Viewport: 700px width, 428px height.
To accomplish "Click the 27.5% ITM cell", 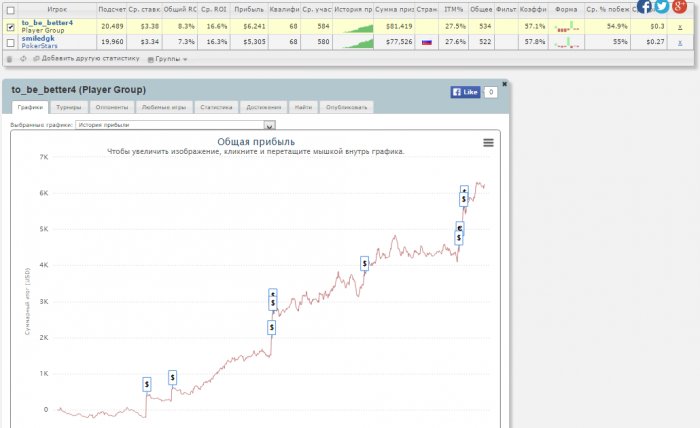I will pyautogui.click(x=455, y=26).
